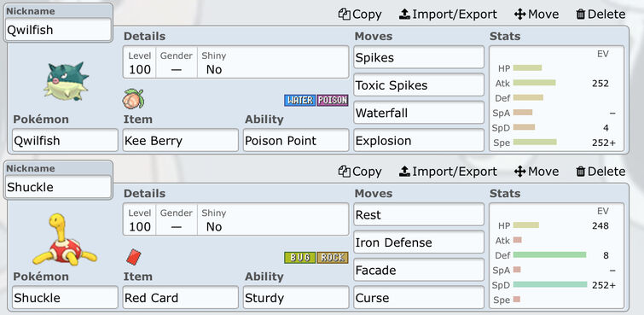644x315 pixels.
Task: Click the Water type badge
Action: tap(299, 101)
